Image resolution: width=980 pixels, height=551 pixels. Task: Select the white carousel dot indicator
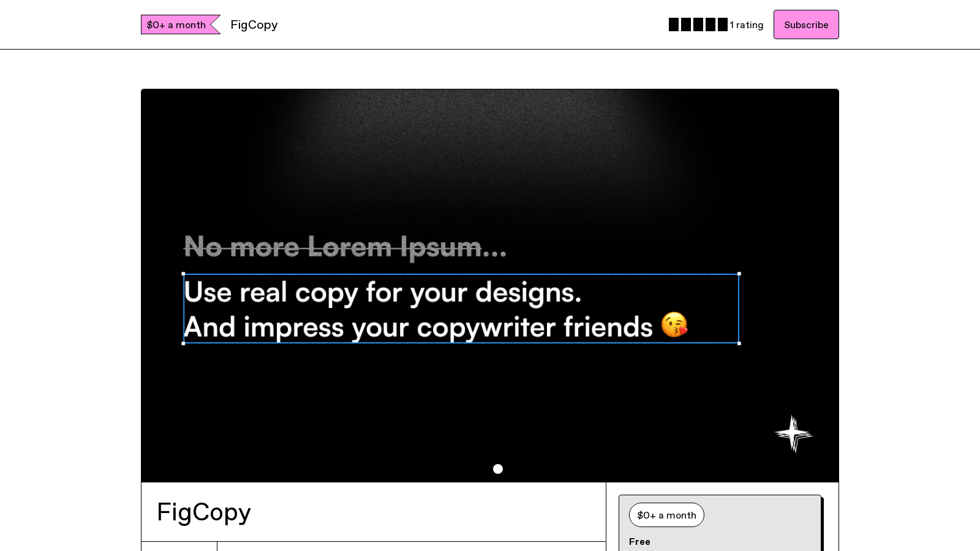click(498, 469)
